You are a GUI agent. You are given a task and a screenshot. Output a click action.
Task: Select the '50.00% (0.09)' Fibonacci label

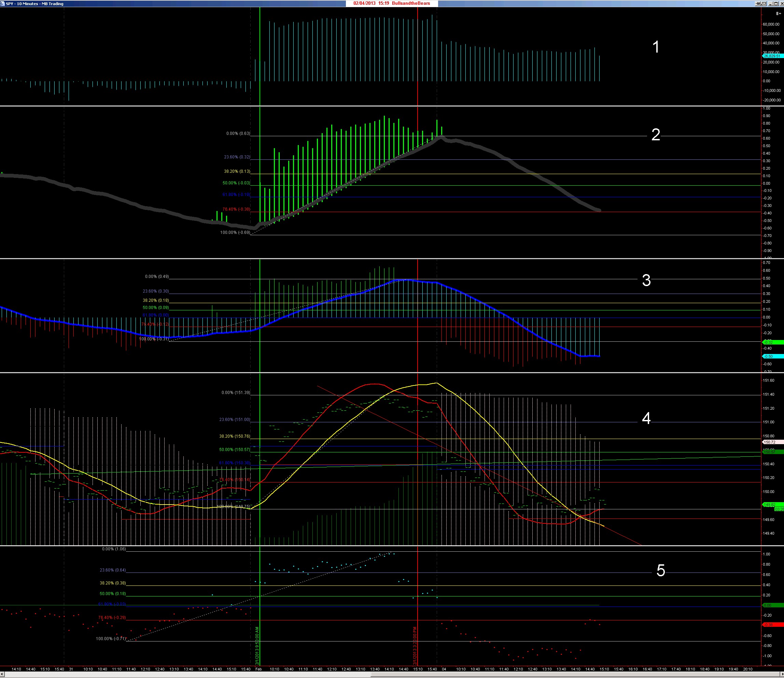[155, 308]
